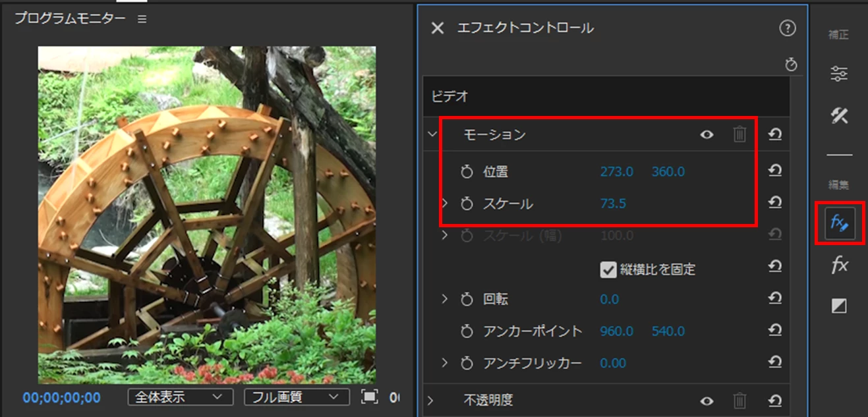
Task: Open the フル画質 quality dropdown
Action: coord(297,397)
